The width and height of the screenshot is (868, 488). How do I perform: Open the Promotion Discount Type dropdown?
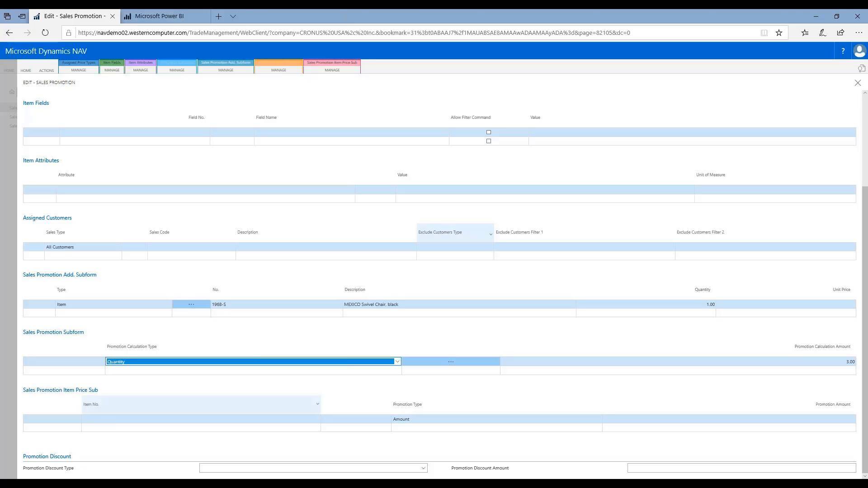423,468
